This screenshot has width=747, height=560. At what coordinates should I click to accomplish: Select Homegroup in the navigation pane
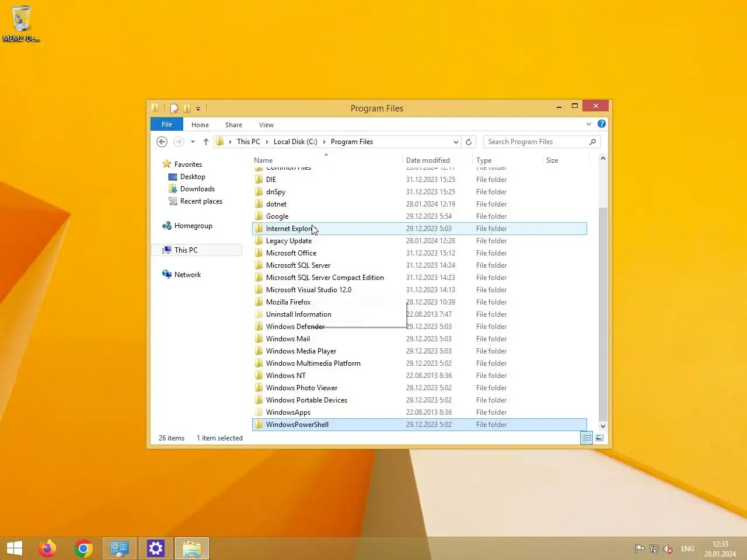[193, 226]
